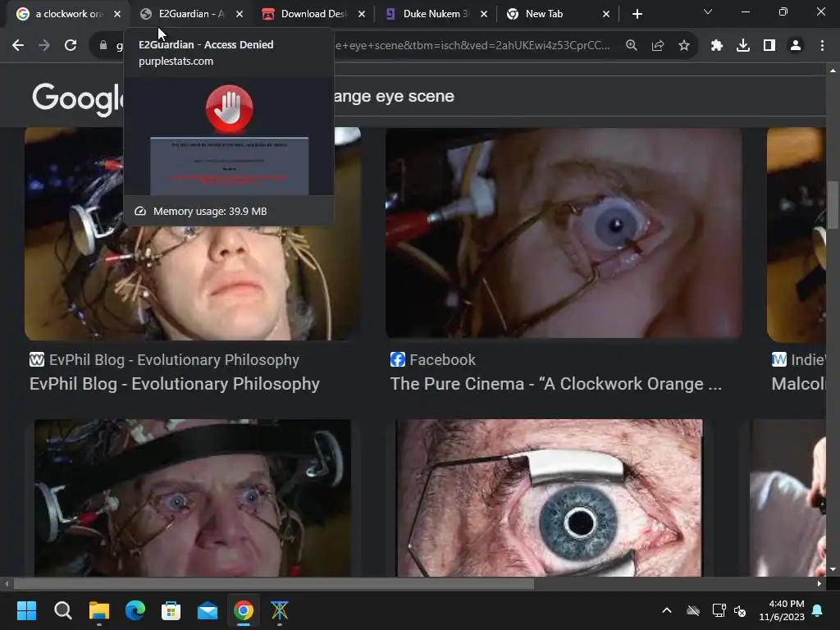Open the clock and date flyout

point(781,610)
